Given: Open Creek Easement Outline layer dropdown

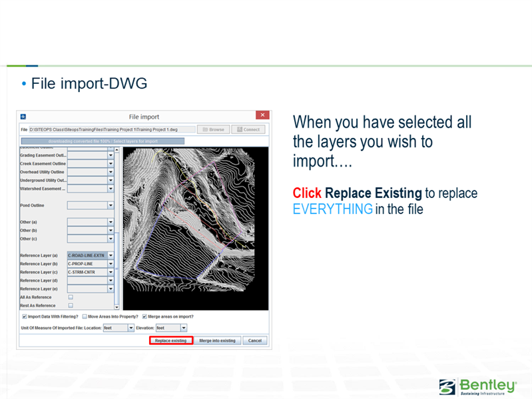Looking at the screenshot, I should 111,164.
